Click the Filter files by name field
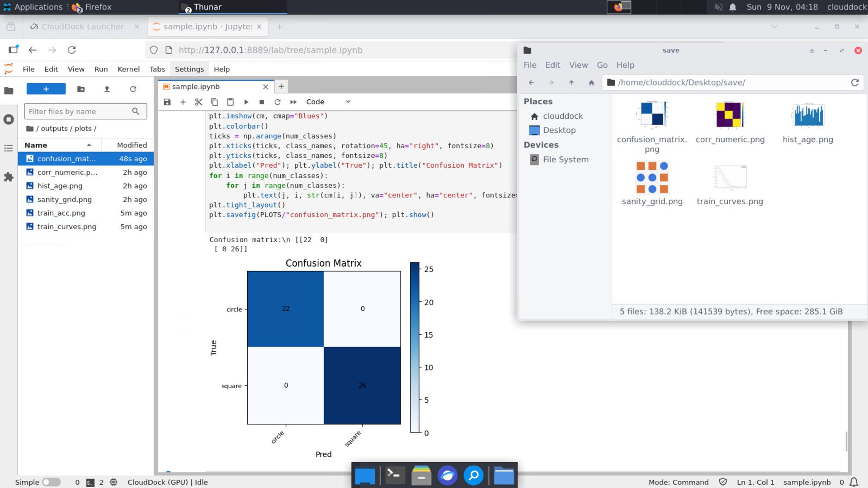 (79, 112)
